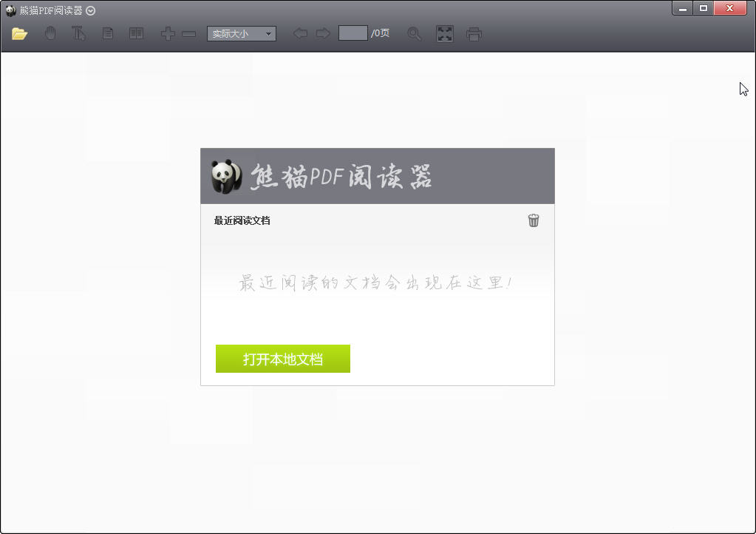
Task: Open a PDF using the folder icon
Action: point(20,33)
